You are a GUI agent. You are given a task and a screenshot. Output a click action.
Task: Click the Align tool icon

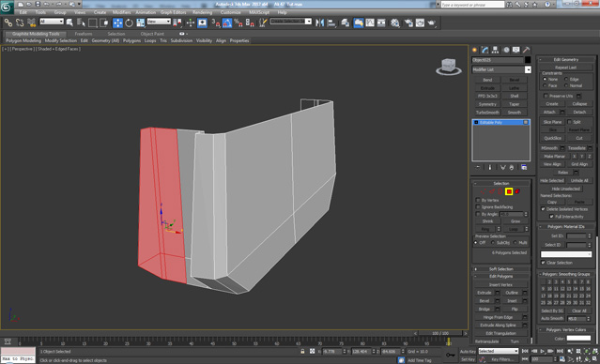point(331,23)
